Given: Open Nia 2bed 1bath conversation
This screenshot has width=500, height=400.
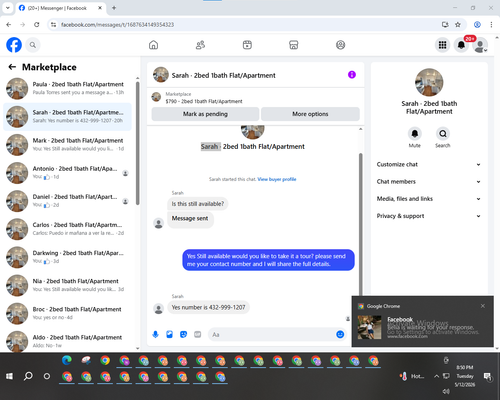Looking at the screenshot, I should pyautogui.click(x=67, y=285).
